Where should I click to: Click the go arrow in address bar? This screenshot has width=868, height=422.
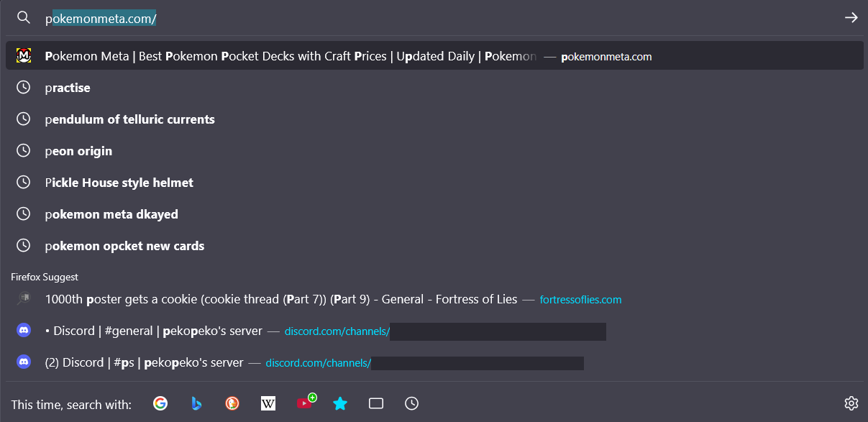[851, 18]
